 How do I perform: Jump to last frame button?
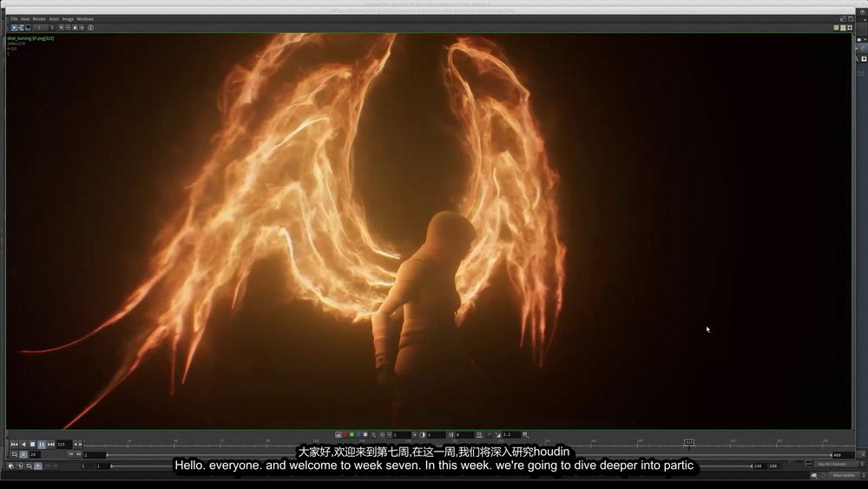(x=51, y=445)
